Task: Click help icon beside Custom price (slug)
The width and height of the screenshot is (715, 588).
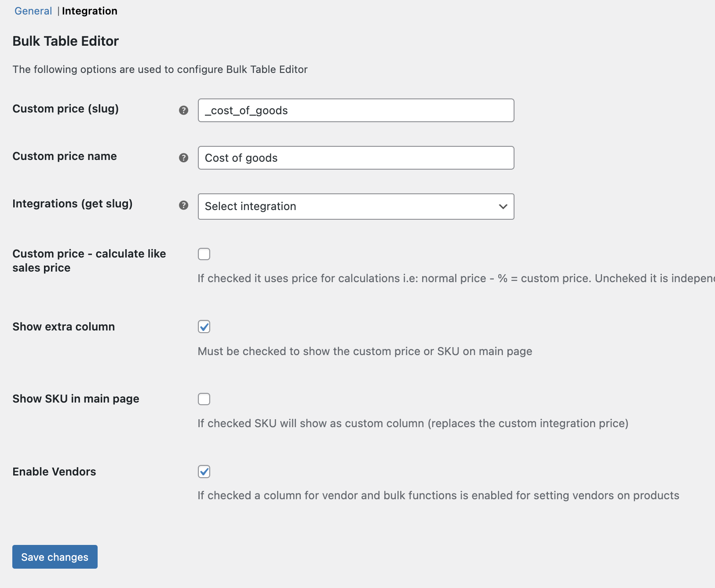Action: (x=184, y=110)
